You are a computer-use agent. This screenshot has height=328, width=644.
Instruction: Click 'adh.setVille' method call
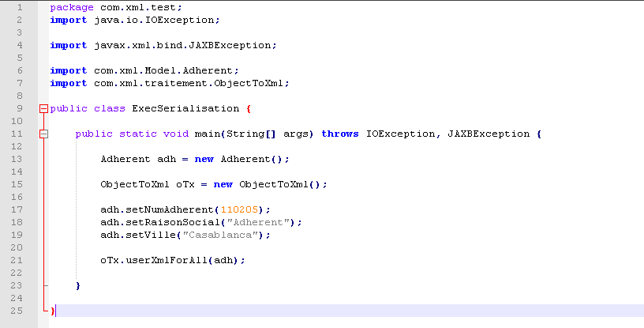138,235
